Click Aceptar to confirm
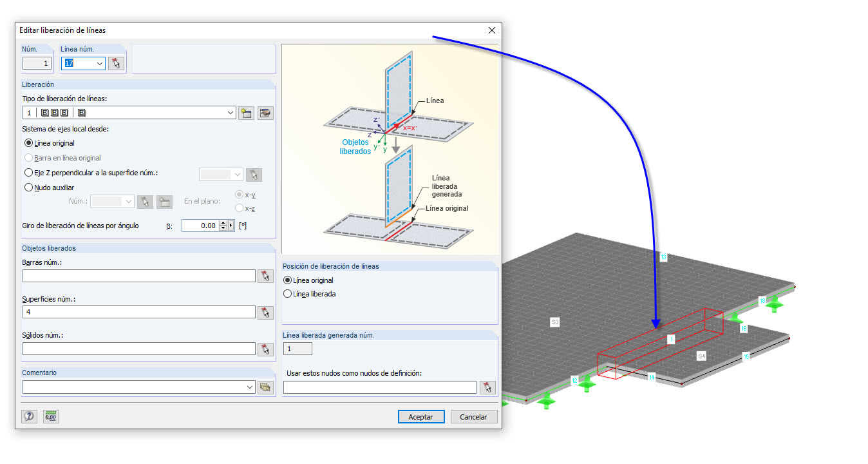 click(x=420, y=417)
